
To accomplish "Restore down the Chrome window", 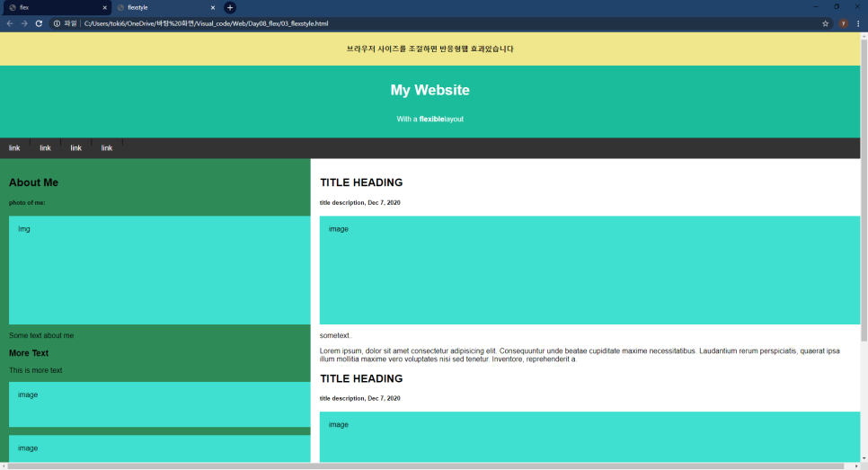I will coord(837,6).
